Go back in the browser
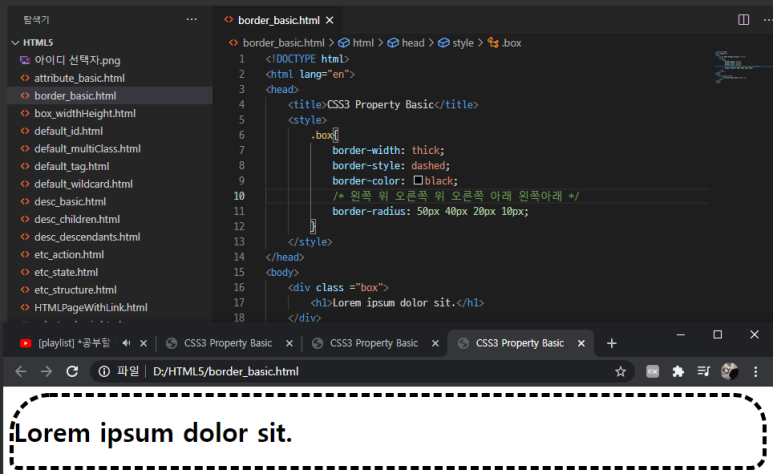Image resolution: width=773 pixels, height=474 pixels. 21,371
